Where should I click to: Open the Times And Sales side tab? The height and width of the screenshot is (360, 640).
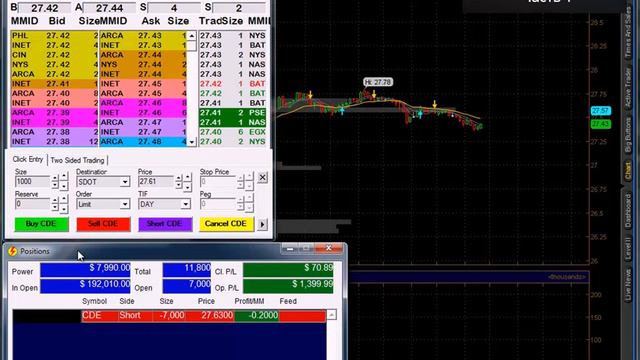click(x=628, y=31)
